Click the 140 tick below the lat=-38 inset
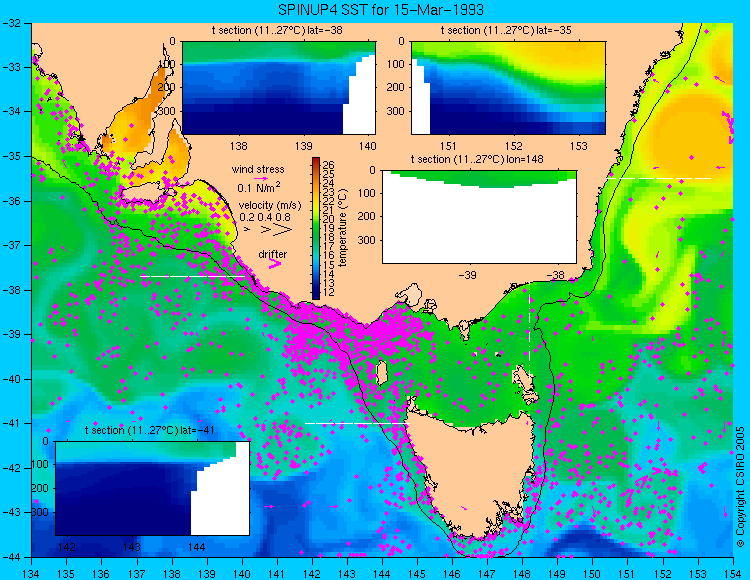750x580 pixels. pyautogui.click(x=367, y=146)
